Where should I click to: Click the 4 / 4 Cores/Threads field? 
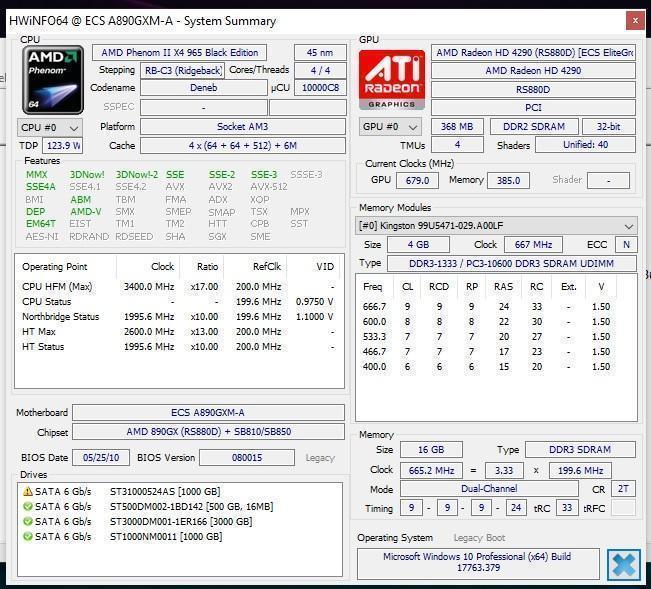(320, 71)
